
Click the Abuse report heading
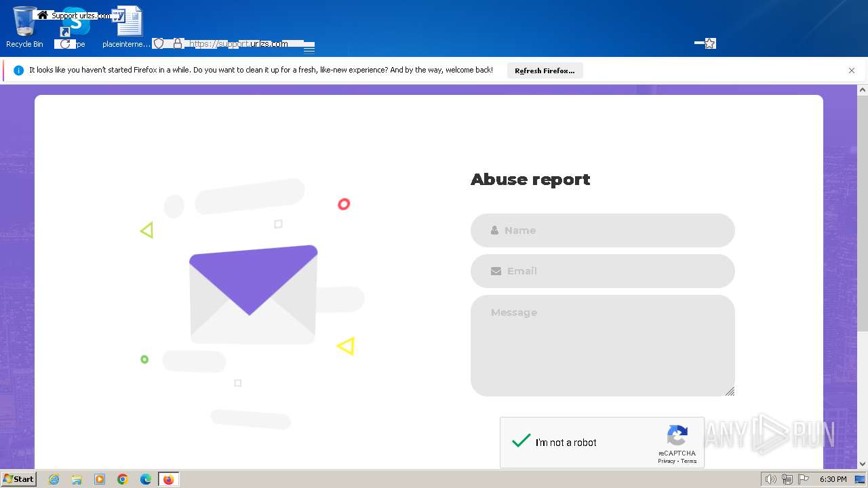tap(530, 180)
